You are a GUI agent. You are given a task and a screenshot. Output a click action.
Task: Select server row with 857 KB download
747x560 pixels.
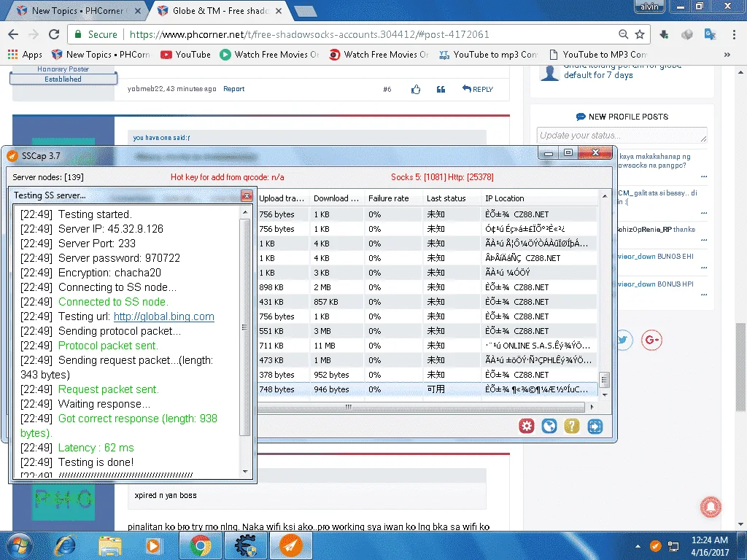point(427,302)
